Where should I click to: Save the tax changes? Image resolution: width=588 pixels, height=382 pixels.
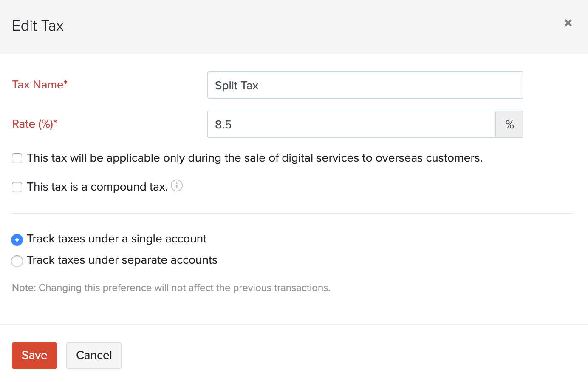34,355
